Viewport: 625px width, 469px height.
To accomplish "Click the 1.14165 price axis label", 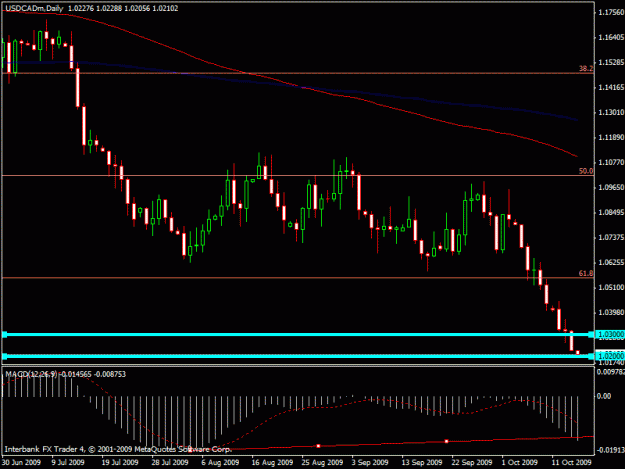I will coord(611,87).
